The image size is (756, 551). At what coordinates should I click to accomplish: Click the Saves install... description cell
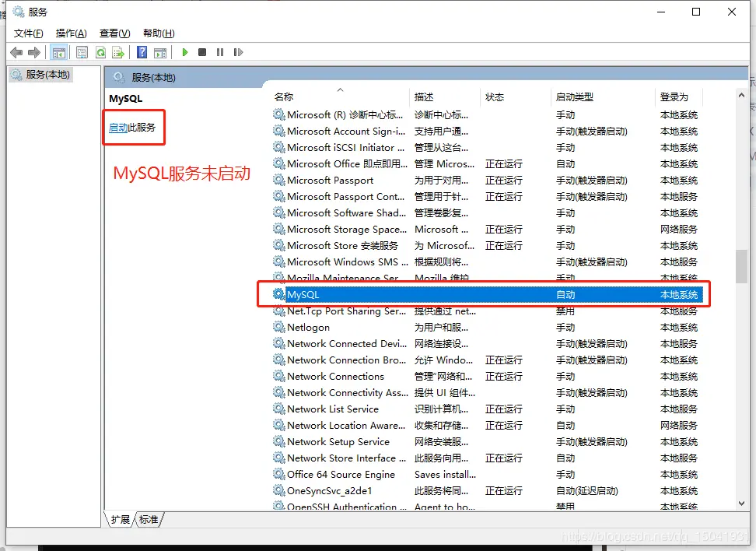pyautogui.click(x=445, y=474)
